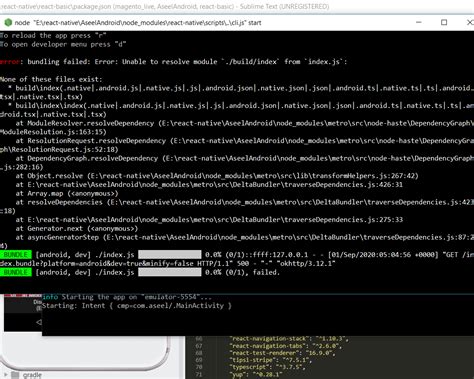This screenshot has height=379, width=474.
Task: Click the red "error" label in console
Action: [x=9, y=62]
